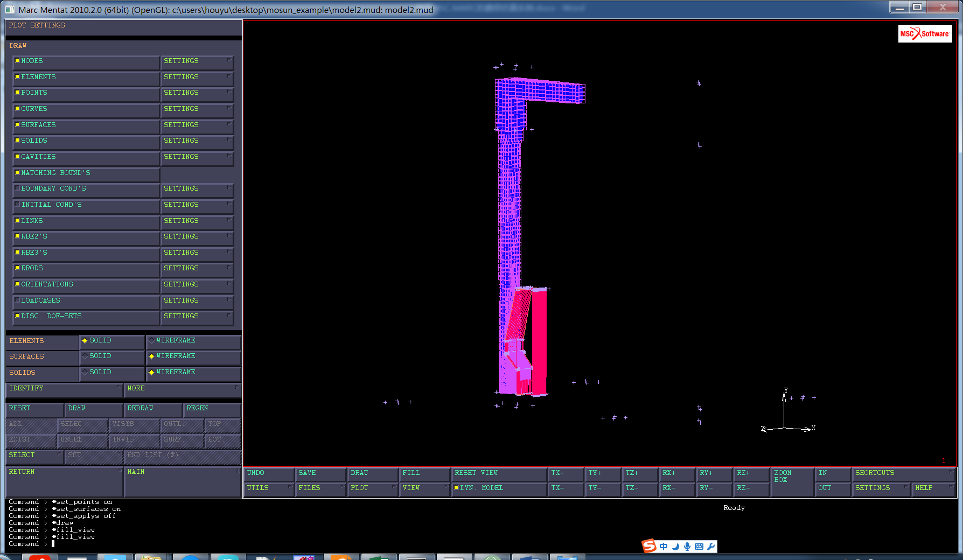Go to the MAIN menu
Image resolution: width=963 pixels, height=560 pixels.
point(183,481)
